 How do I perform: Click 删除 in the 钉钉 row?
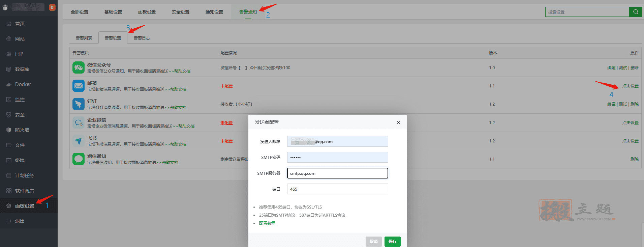pyautogui.click(x=635, y=104)
